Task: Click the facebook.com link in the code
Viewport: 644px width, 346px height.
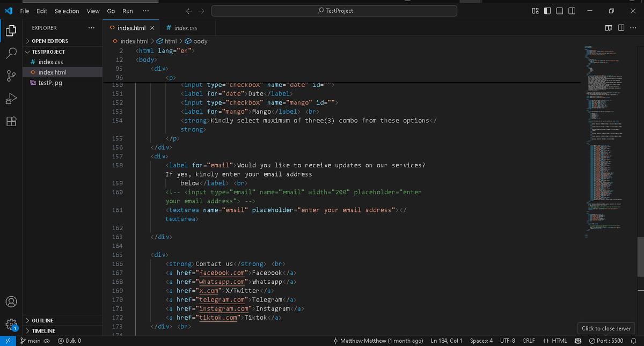Action: pos(222,273)
